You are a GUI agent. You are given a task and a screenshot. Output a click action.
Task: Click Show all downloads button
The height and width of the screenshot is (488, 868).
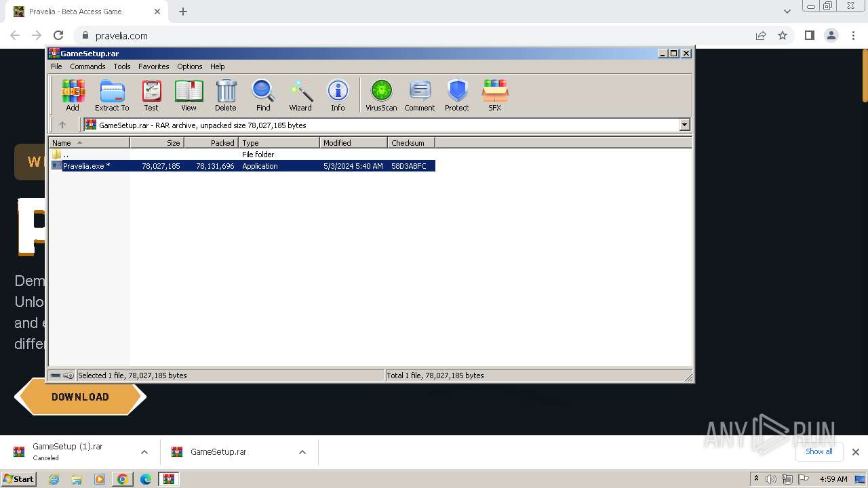(818, 451)
